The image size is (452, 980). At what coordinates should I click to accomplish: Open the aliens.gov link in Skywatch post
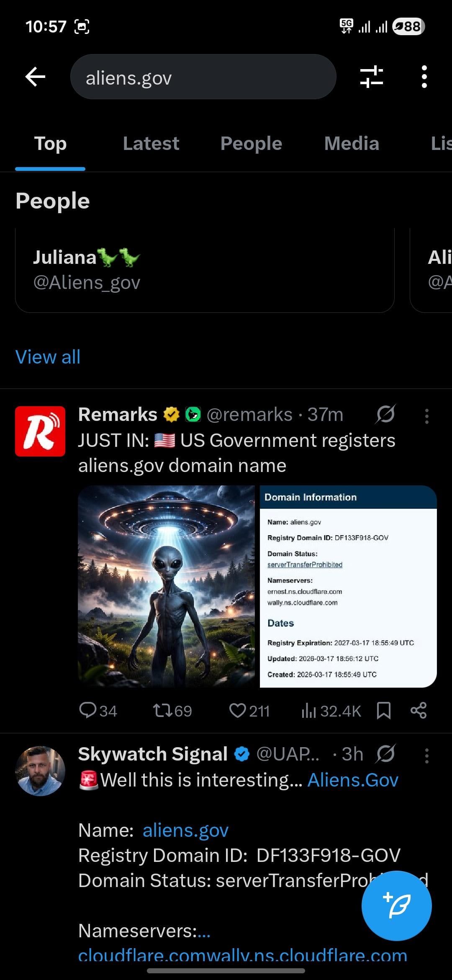tap(185, 830)
